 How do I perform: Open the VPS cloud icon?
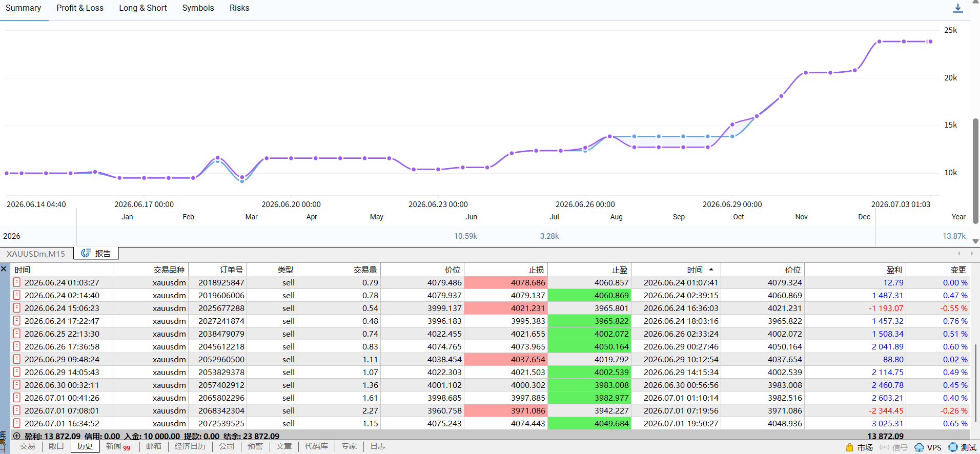(920, 447)
